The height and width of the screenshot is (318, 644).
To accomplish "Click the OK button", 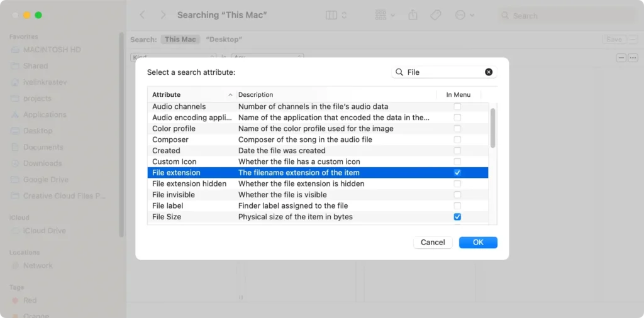I will (x=478, y=243).
